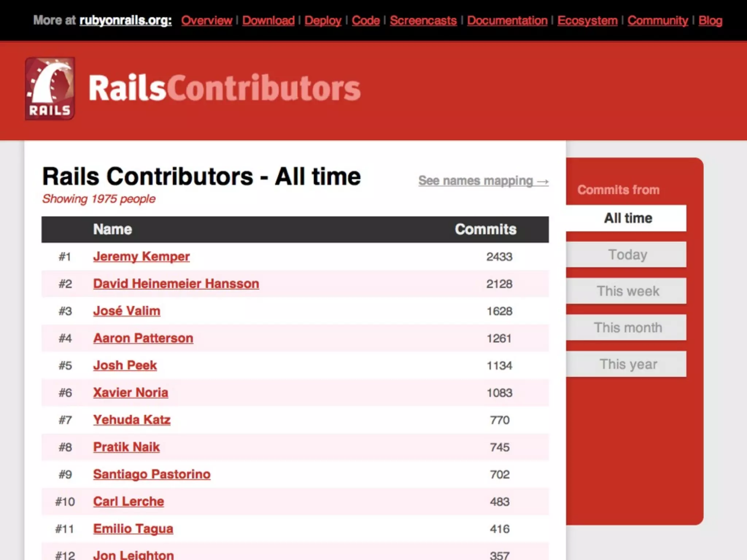Open Santiago Pastorino's contributor link
The height and width of the screenshot is (560, 747).
152,474
